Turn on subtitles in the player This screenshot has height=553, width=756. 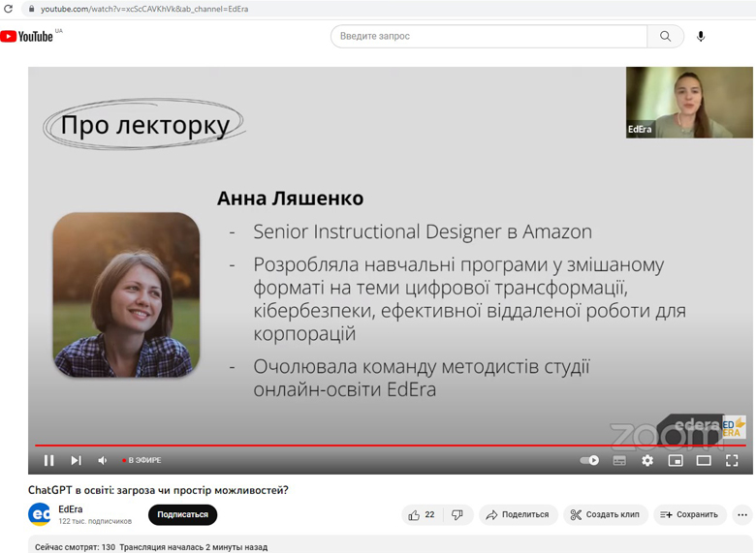point(619,461)
